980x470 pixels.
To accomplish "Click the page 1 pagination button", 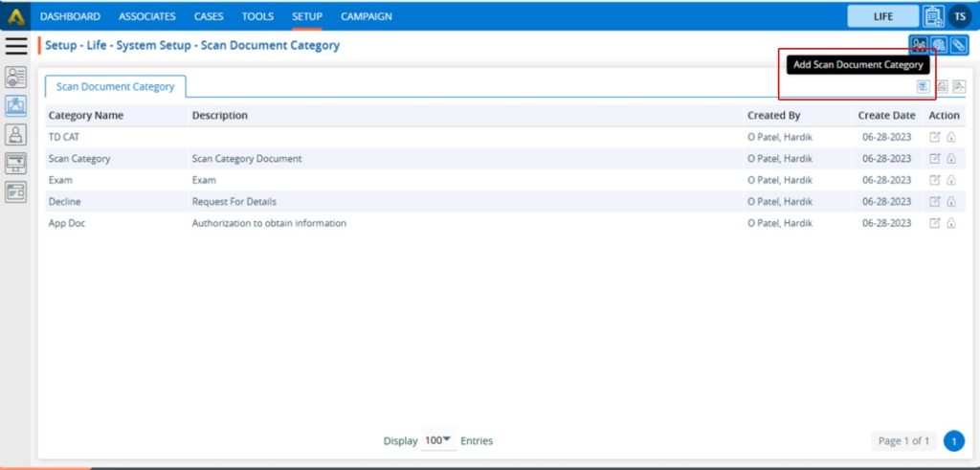I will point(953,440).
